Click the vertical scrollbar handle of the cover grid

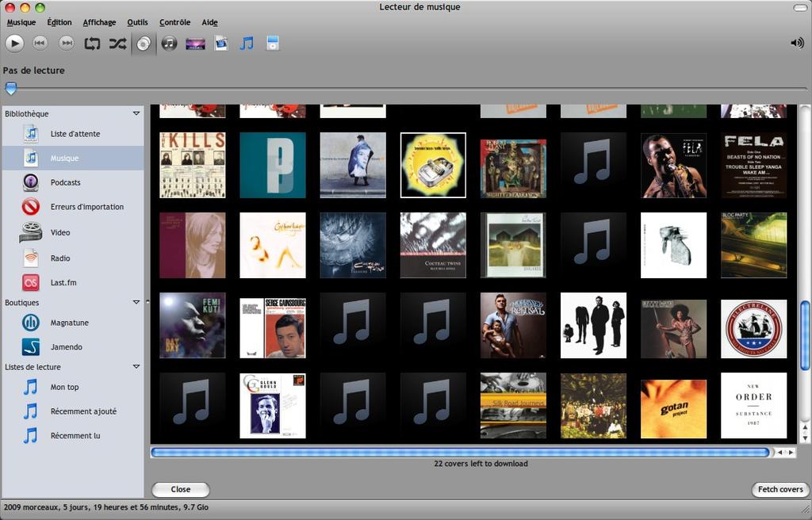805,335
